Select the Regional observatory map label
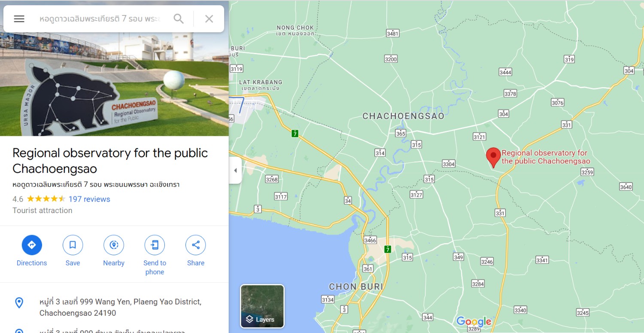The height and width of the screenshot is (333, 644). coord(546,157)
